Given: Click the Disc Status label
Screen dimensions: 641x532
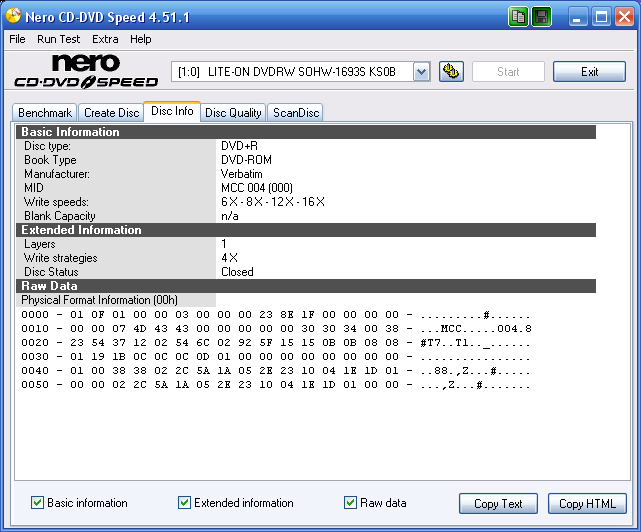Looking at the screenshot, I should coord(51,272).
